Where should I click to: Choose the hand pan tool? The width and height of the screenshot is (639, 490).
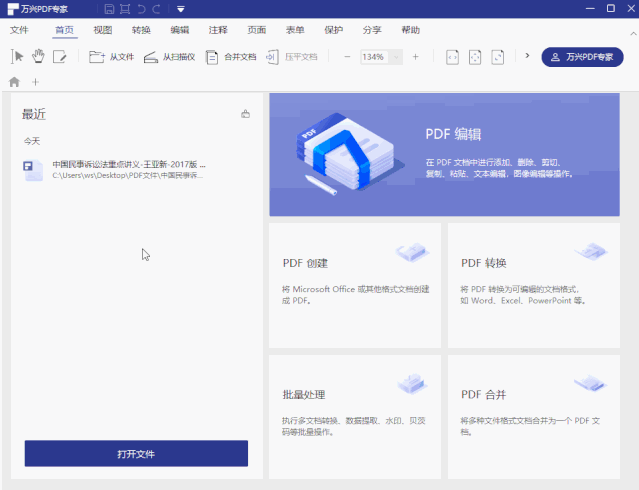coord(38,56)
